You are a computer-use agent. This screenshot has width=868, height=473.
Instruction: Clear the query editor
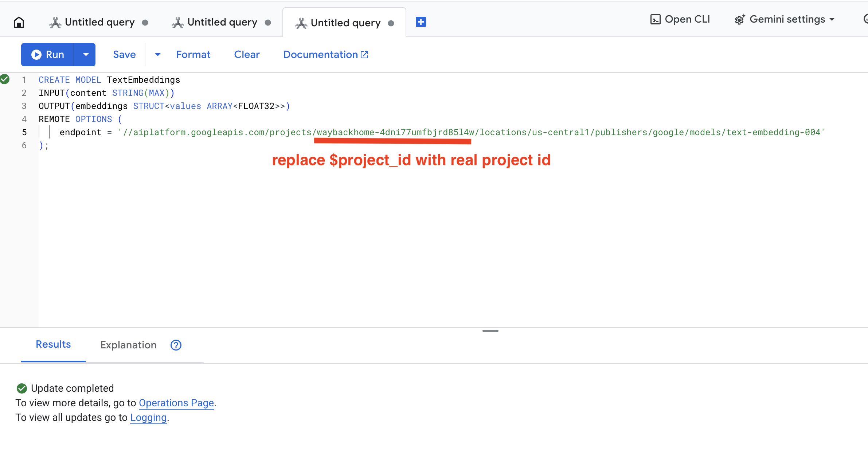tap(247, 55)
